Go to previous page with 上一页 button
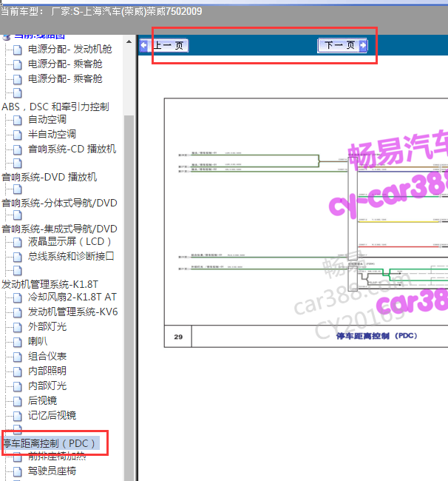448x481 pixels. pyautogui.click(x=164, y=46)
